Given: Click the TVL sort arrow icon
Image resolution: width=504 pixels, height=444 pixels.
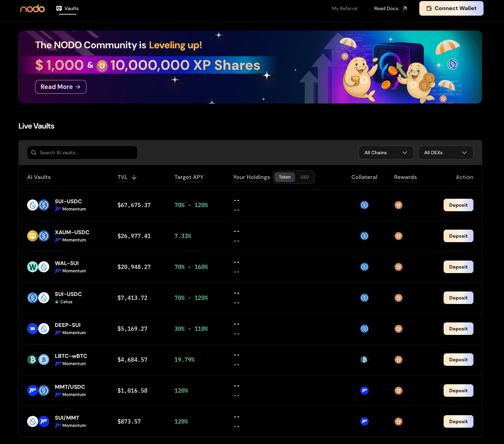Looking at the screenshot, I should point(134,177).
